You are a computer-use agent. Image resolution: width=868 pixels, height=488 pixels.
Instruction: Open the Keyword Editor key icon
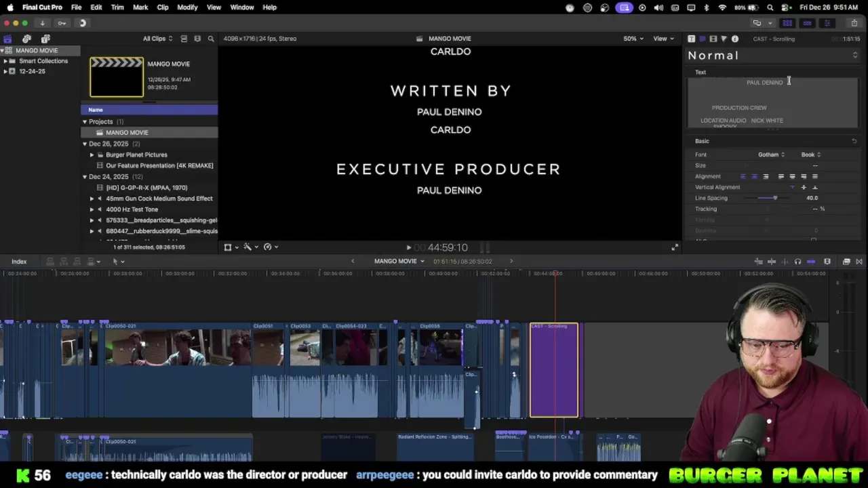62,23
